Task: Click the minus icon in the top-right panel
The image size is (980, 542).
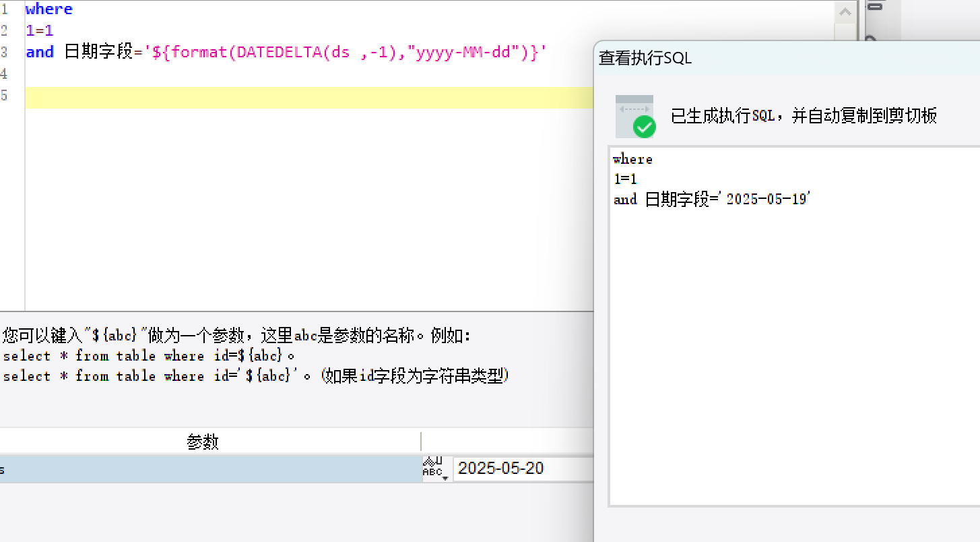Action: point(875,7)
